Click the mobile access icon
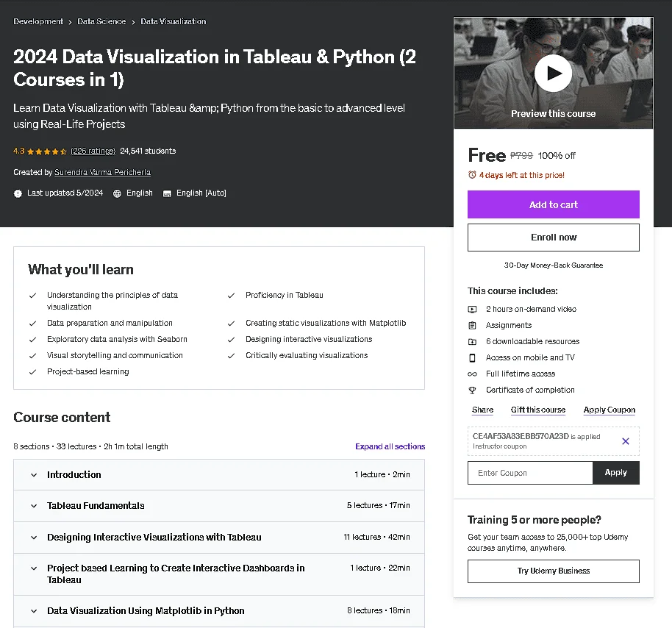The image size is (672, 628). 472,358
